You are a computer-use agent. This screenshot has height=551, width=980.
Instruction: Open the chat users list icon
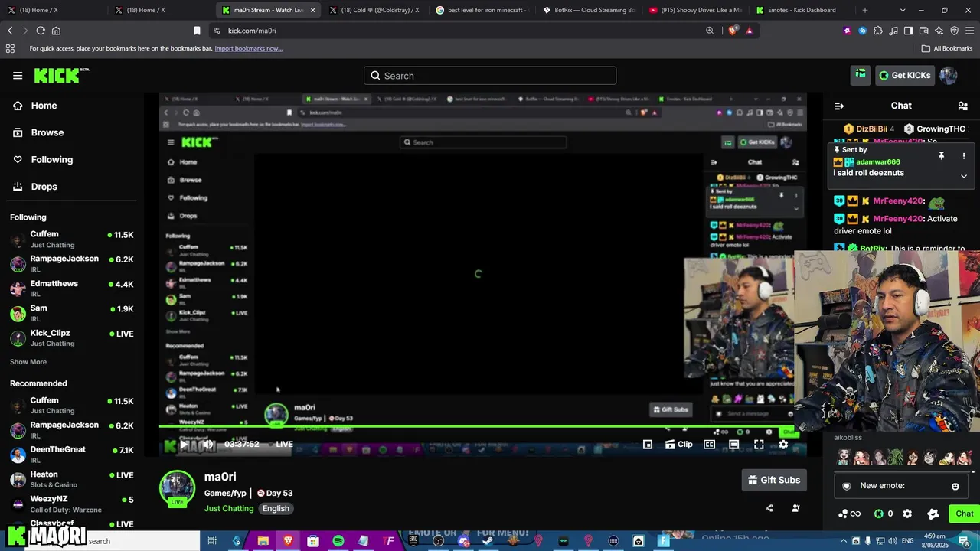[x=963, y=106]
